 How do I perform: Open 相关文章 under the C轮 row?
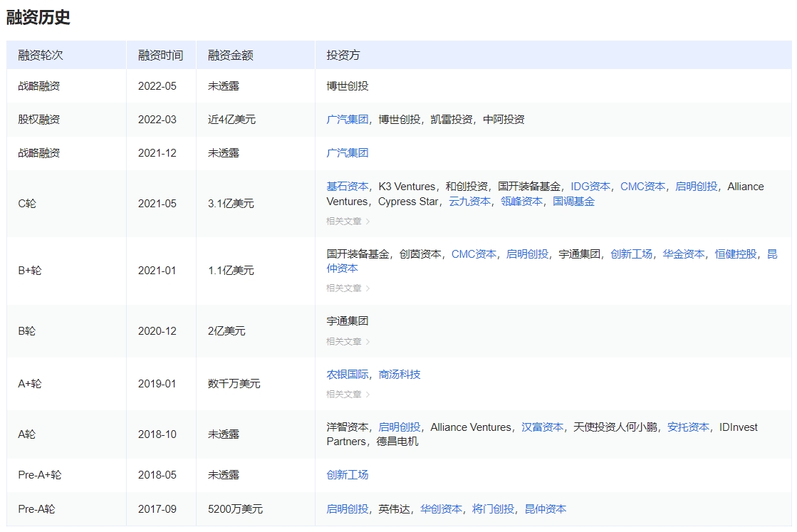348,221
